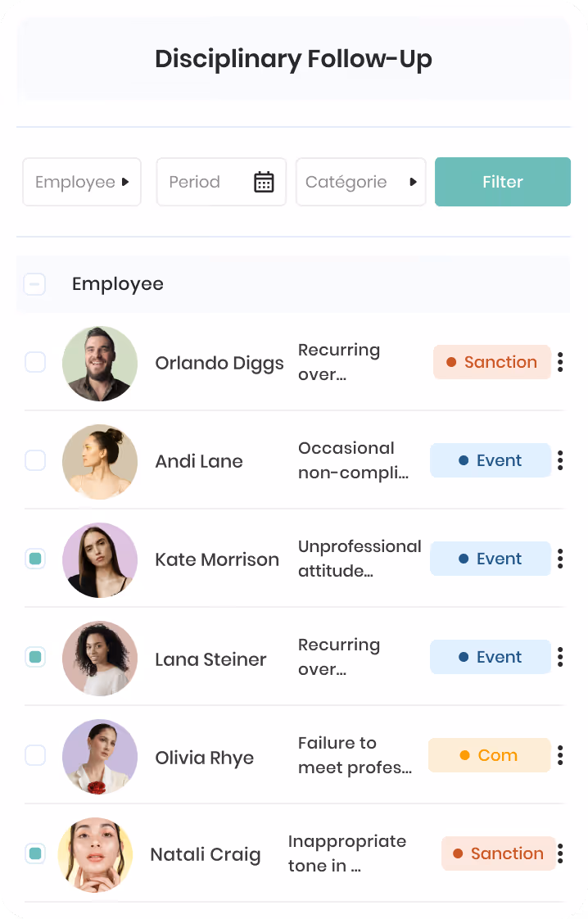Image resolution: width=588 pixels, height=919 pixels.
Task: Uncheck the Kate Morrison row checkbox
Action: (x=35, y=559)
